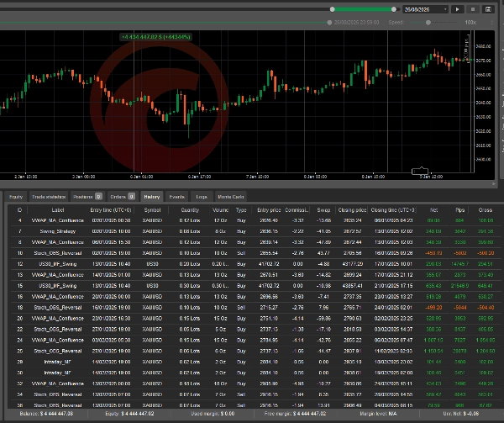504x423 pixels.
Task: Select the history row with ID 10
Action: 256,253
